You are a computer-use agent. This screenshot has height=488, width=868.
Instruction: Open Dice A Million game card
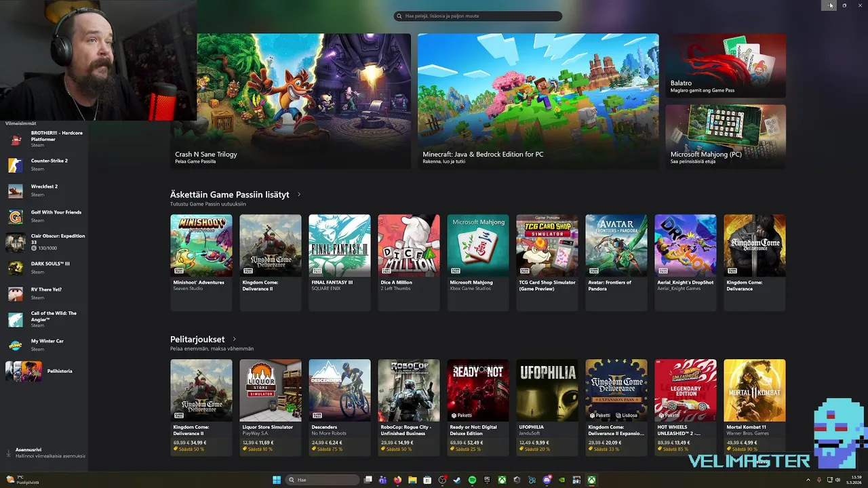409,262
